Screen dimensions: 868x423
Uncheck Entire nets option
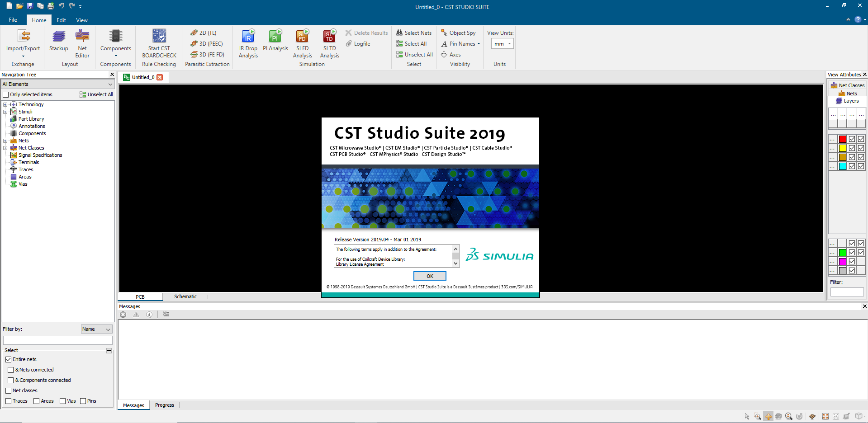[x=8, y=359]
